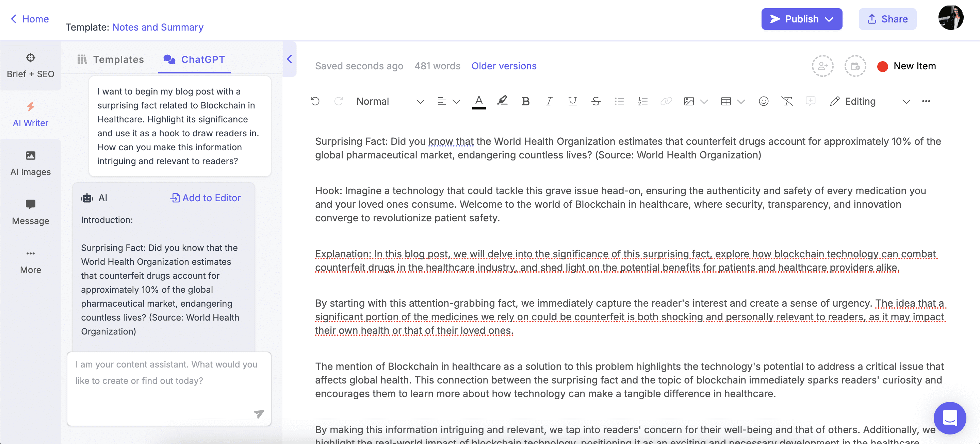This screenshot has height=444, width=980.
Task: Open Brief + SEO sidebar section
Action: [x=30, y=66]
